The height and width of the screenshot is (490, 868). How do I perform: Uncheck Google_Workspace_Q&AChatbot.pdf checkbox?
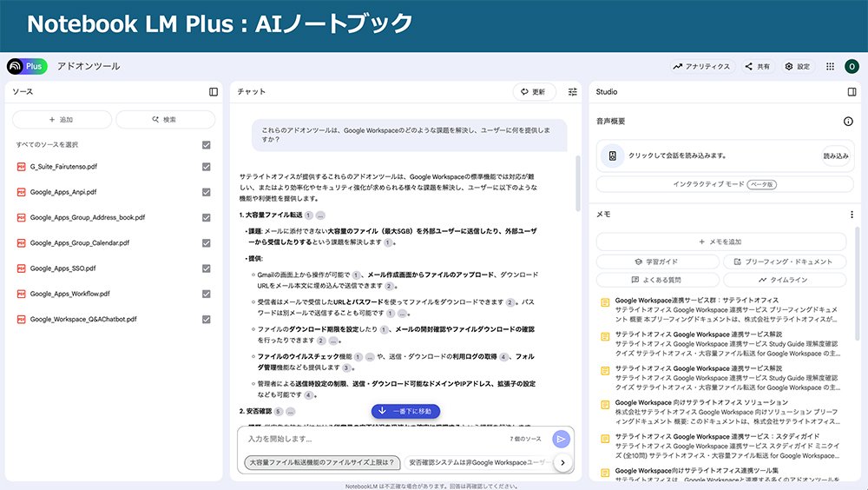point(207,319)
